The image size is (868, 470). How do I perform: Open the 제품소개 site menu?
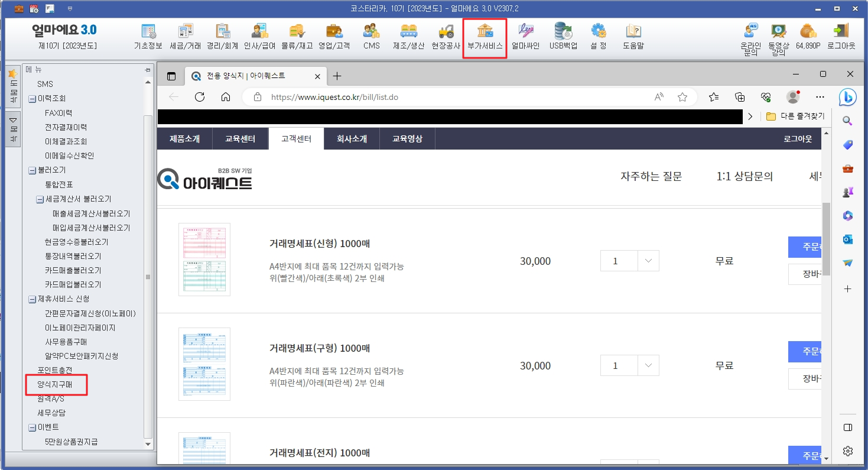click(x=185, y=139)
